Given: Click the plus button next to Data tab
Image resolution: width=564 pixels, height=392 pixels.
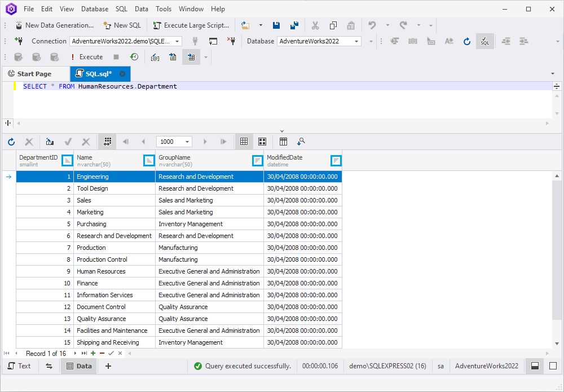Looking at the screenshot, I should coord(108,365).
